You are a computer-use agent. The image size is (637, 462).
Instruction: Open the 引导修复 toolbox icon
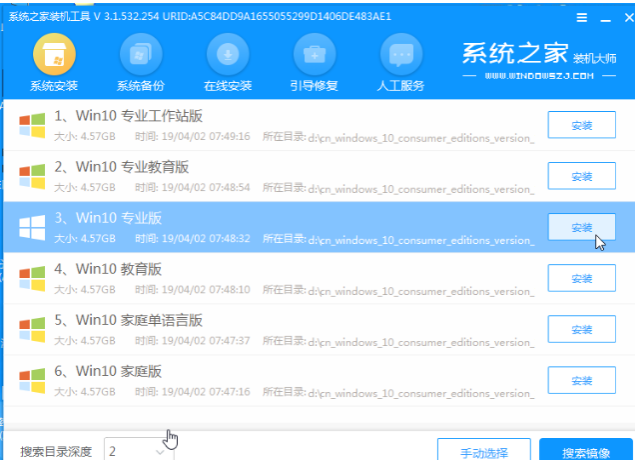click(314, 54)
